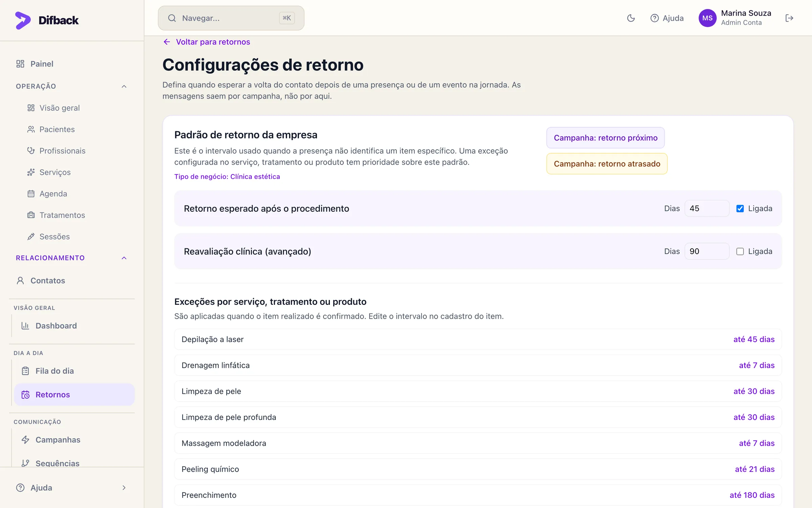Click the Difback logo icon
The image size is (812, 508).
coord(23,20)
